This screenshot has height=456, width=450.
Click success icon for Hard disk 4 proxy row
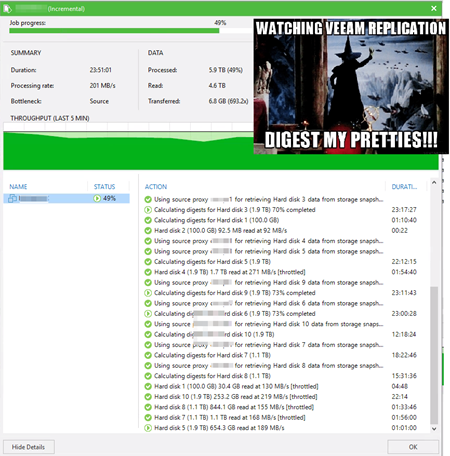coord(148,241)
